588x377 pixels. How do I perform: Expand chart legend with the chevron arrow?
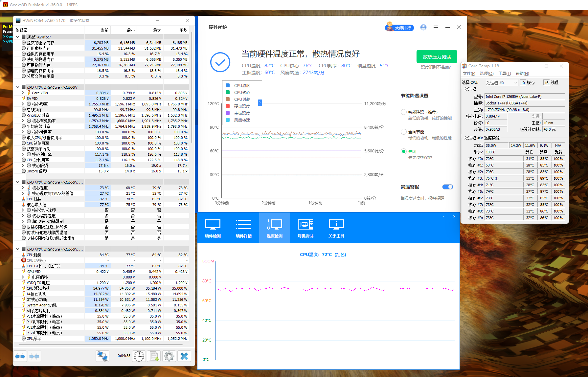(260, 102)
